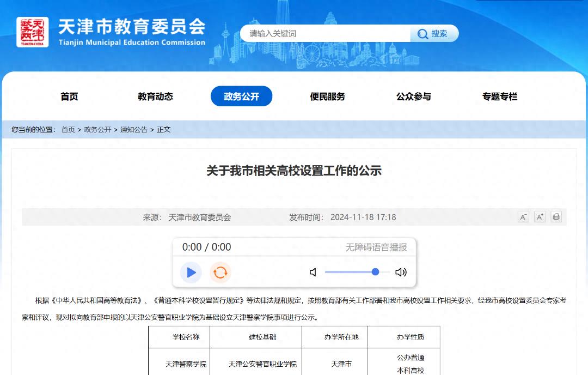This screenshot has height=375, width=588.
Task: Click 首页 in the breadcrumb trail
Action: point(68,130)
